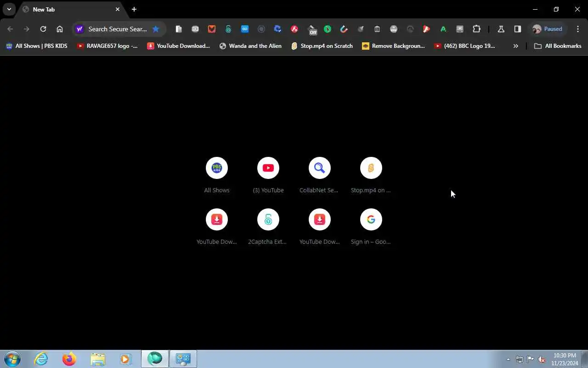Open the Remove Background bookmark
This screenshot has height=368, width=588.
click(x=393, y=46)
